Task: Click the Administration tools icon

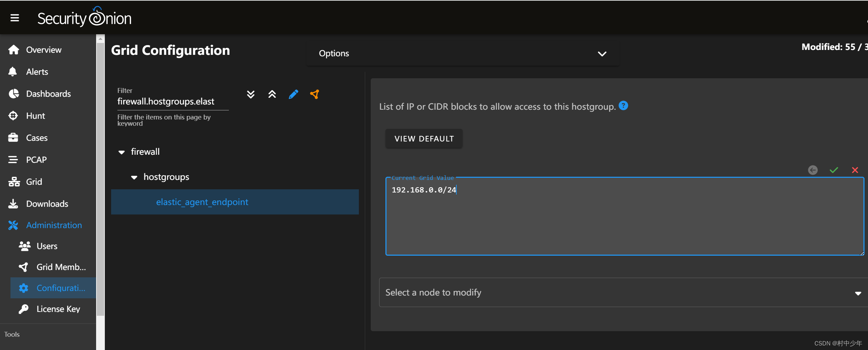Action: 13,225
